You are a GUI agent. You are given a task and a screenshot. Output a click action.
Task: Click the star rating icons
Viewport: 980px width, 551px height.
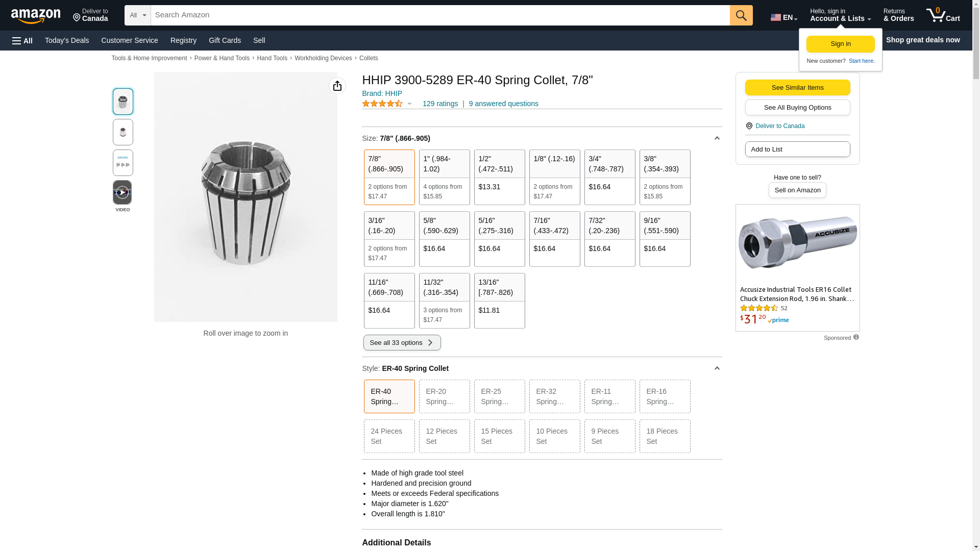click(x=382, y=104)
